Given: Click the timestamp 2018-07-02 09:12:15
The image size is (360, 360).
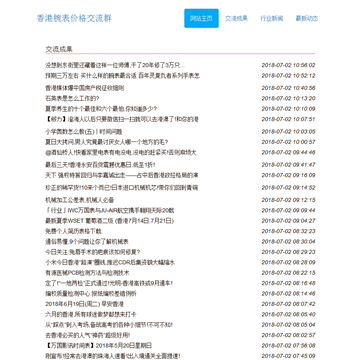Looking at the screenshot, I should [288, 200].
